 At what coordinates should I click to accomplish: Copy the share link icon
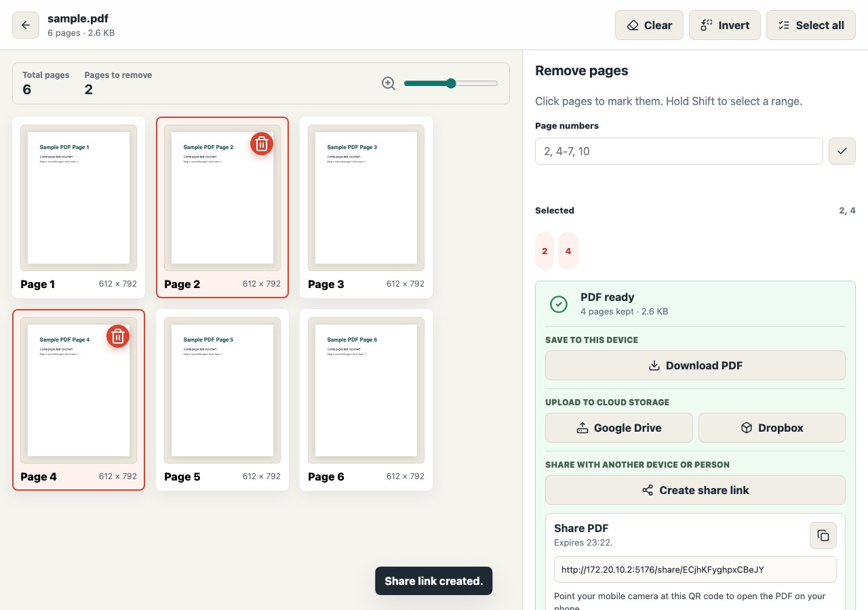coord(823,535)
